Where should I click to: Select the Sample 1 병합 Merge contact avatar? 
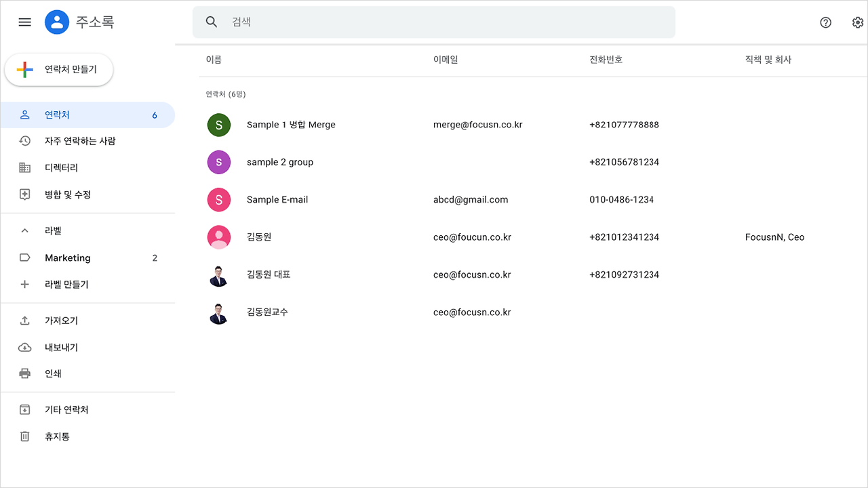[x=218, y=125]
